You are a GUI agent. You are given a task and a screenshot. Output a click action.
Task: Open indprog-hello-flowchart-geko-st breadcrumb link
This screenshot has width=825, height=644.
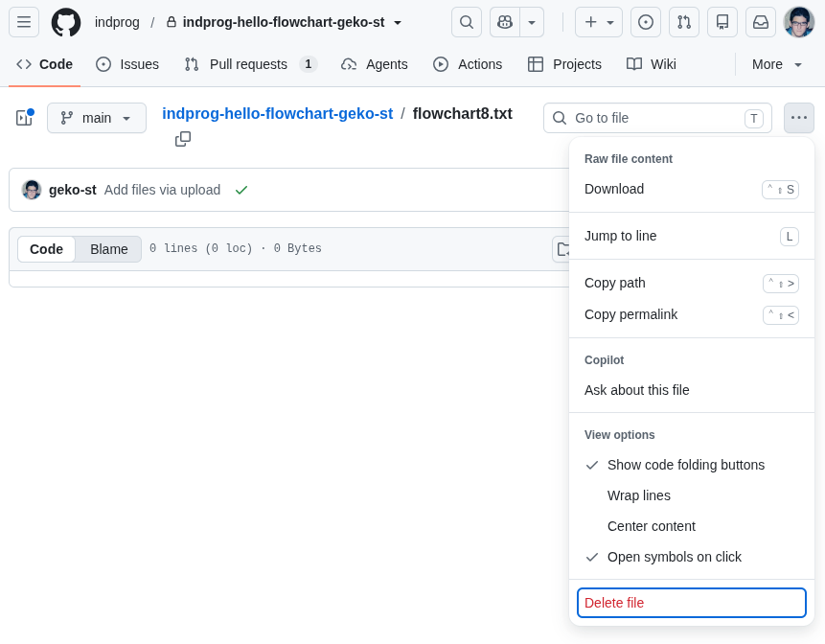point(277,114)
